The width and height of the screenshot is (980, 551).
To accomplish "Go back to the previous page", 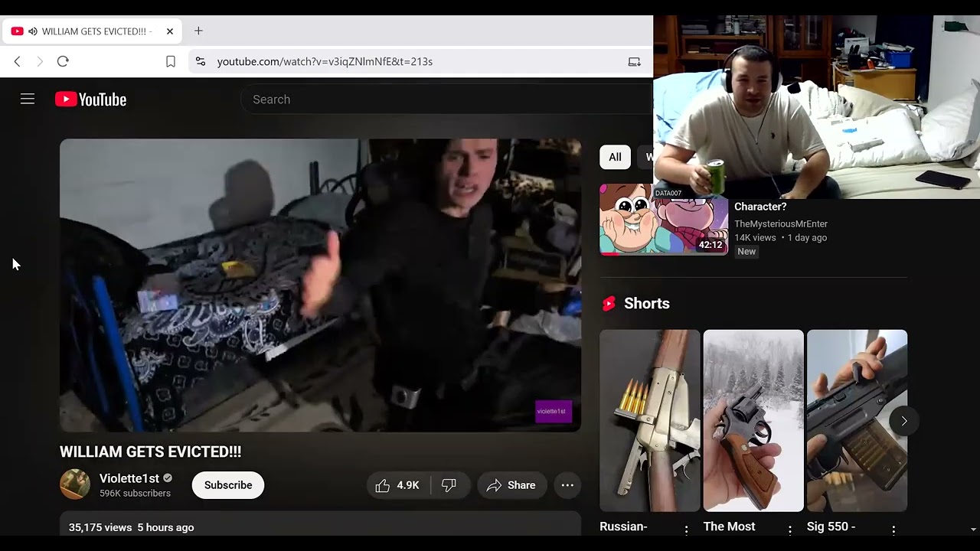I will click(x=17, y=61).
